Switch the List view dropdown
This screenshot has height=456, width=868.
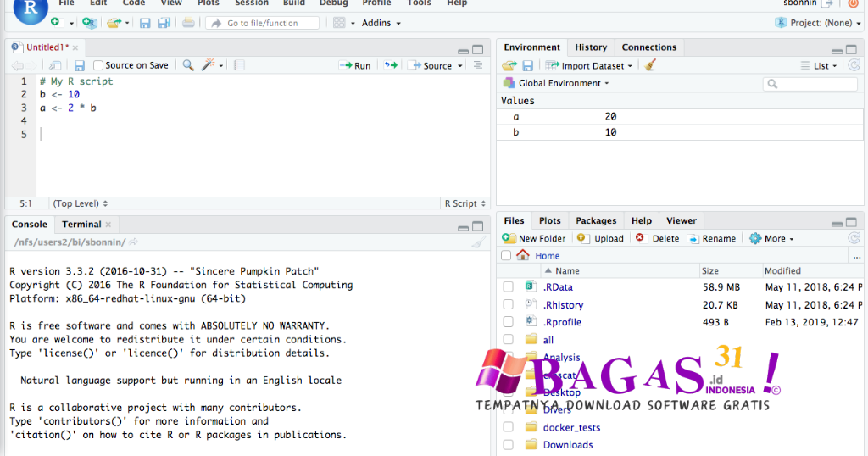(x=820, y=66)
